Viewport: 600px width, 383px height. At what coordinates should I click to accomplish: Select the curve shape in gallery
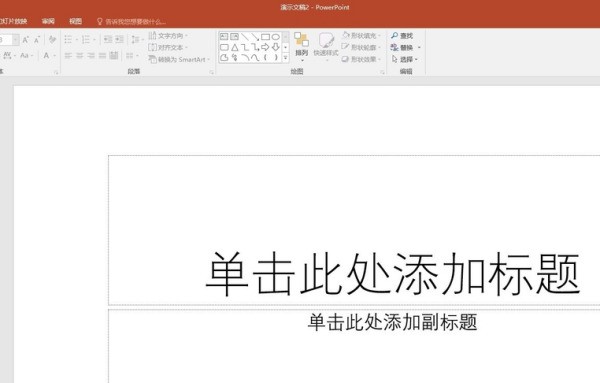(x=255, y=57)
